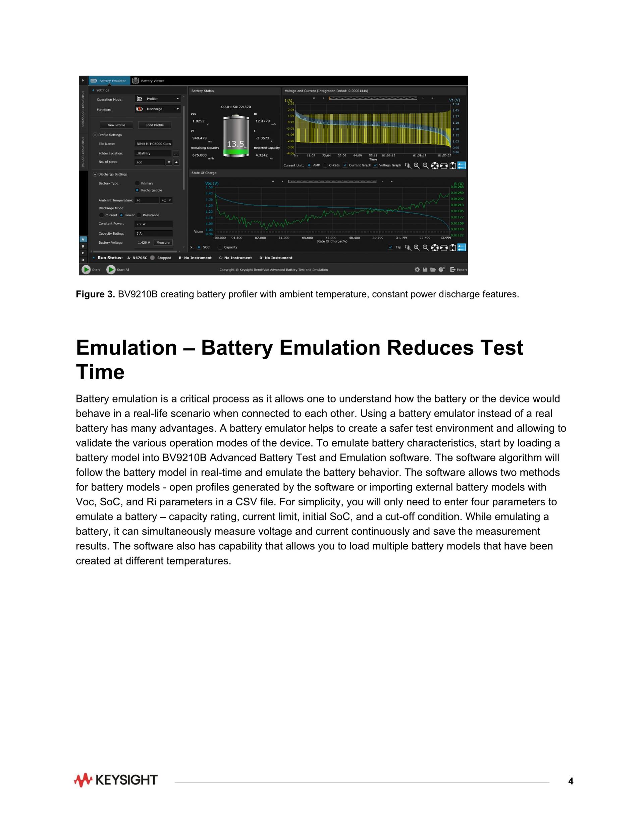Collapse the Profile Settings section
644x833 pixels.
(95, 135)
